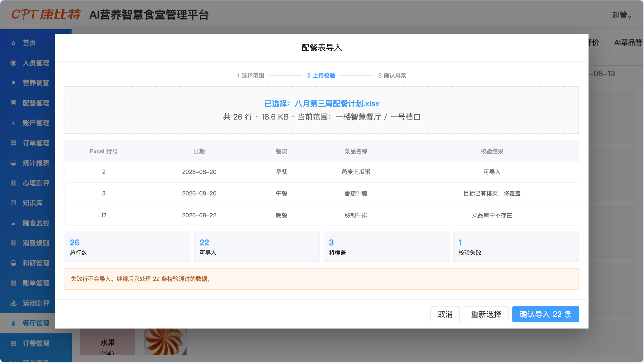Click the 餐厅管理 sidebar icon
644x363 pixels.
pos(13,323)
